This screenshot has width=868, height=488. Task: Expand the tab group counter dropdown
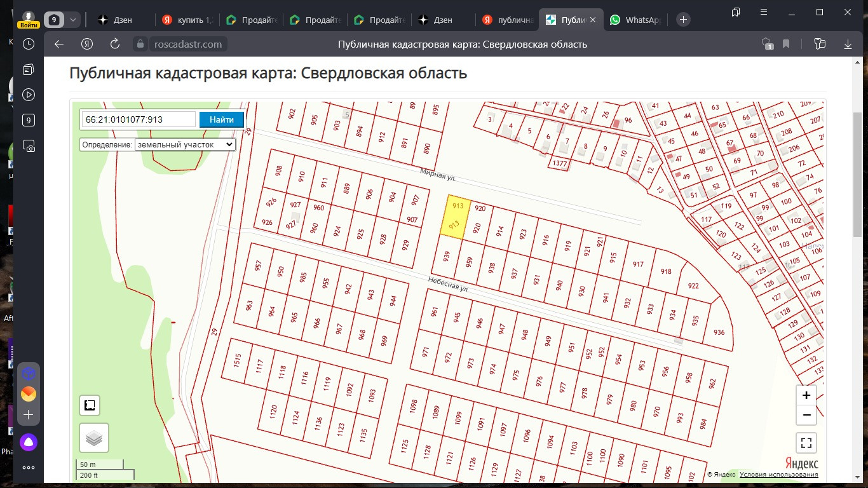pyautogui.click(x=73, y=20)
